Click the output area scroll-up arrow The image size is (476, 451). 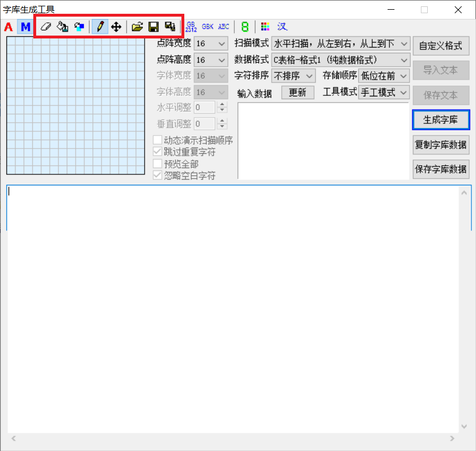pyautogui.click(x=464, y=193)
